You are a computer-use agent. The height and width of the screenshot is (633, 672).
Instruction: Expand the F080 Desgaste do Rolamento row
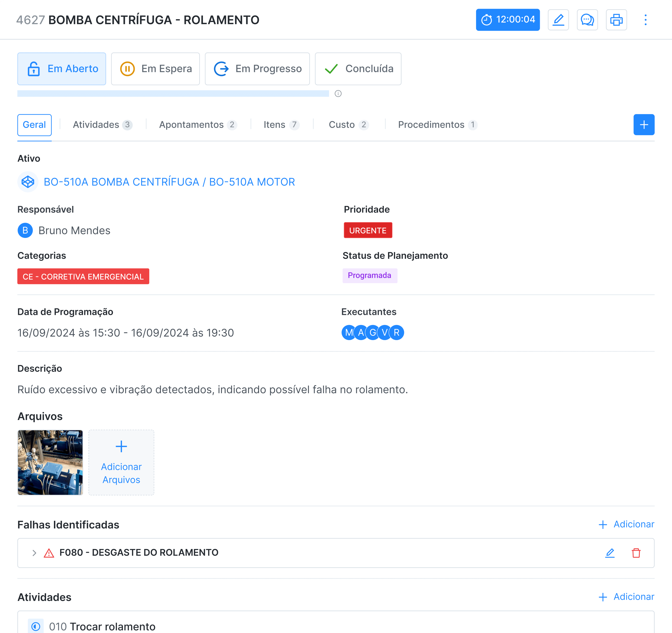click(x=34, y=553)
